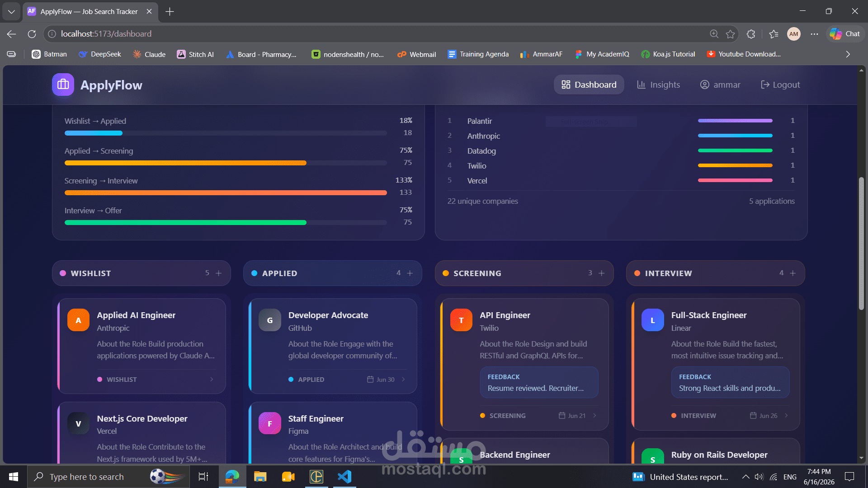Click the Palantir purple company bar
This screenshot has height=488, width=868.
pos(735,121)
